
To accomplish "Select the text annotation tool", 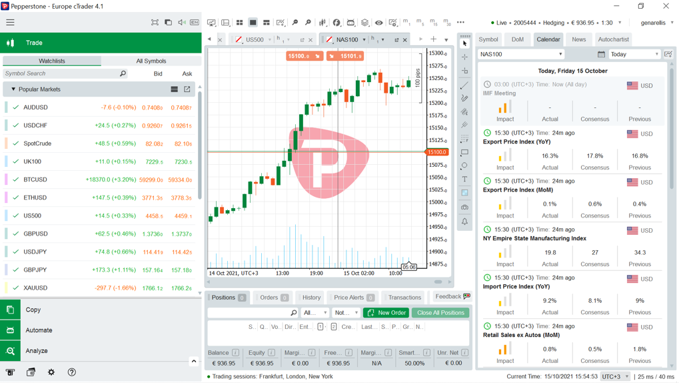I will pyautogui.click(x=464, y=179).
